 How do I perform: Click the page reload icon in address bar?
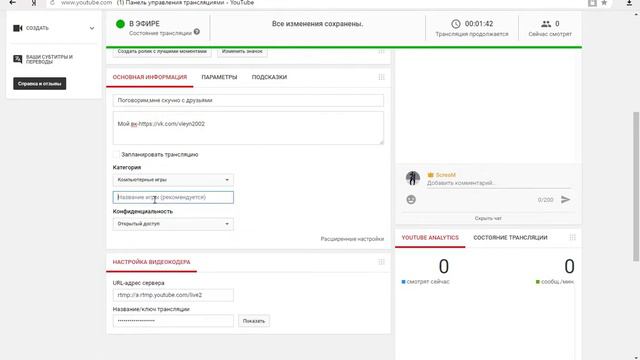point(52,3)
